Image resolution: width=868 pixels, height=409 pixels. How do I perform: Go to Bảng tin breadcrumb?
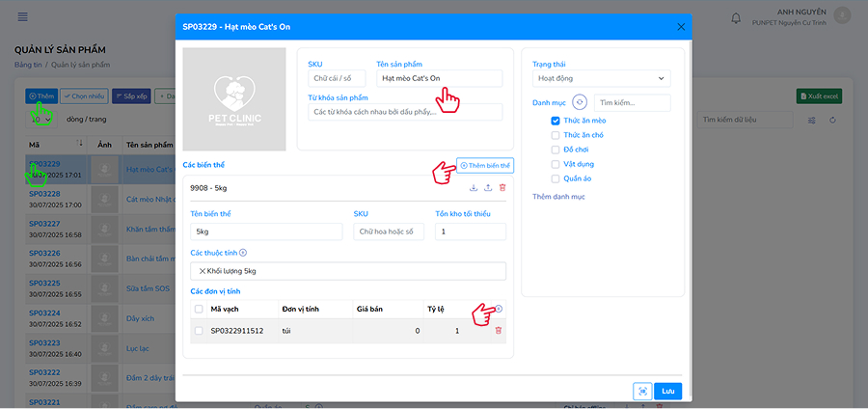tap(28, 65)
